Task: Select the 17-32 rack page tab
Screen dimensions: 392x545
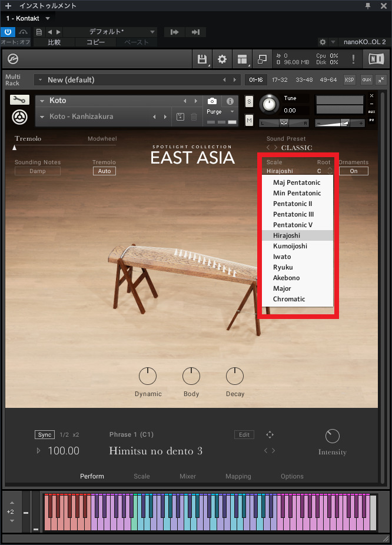Action: (280, 80)
